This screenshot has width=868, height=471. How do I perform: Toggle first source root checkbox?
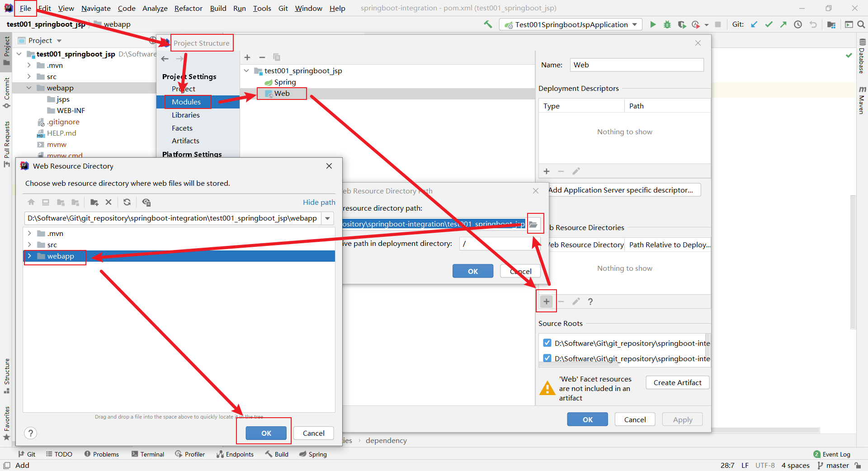click(547, 343)
